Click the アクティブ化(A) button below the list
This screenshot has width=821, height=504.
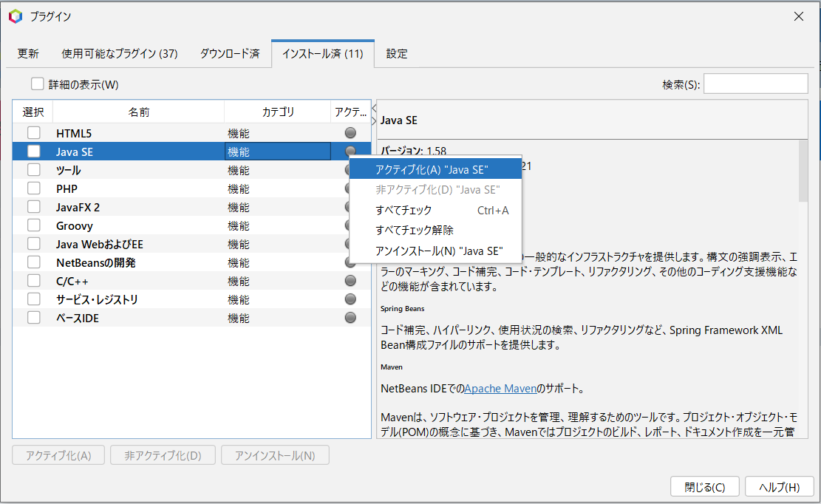[58, 455]
